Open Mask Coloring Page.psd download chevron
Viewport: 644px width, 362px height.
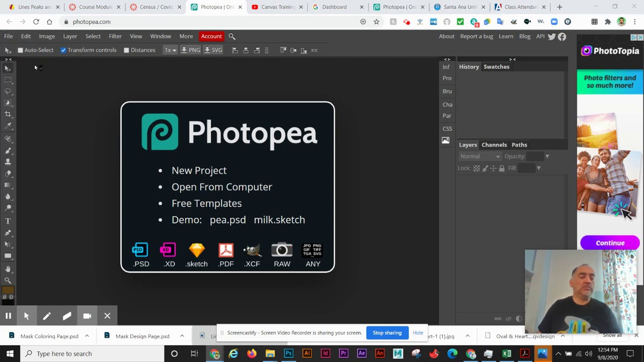tap(87, 336)
